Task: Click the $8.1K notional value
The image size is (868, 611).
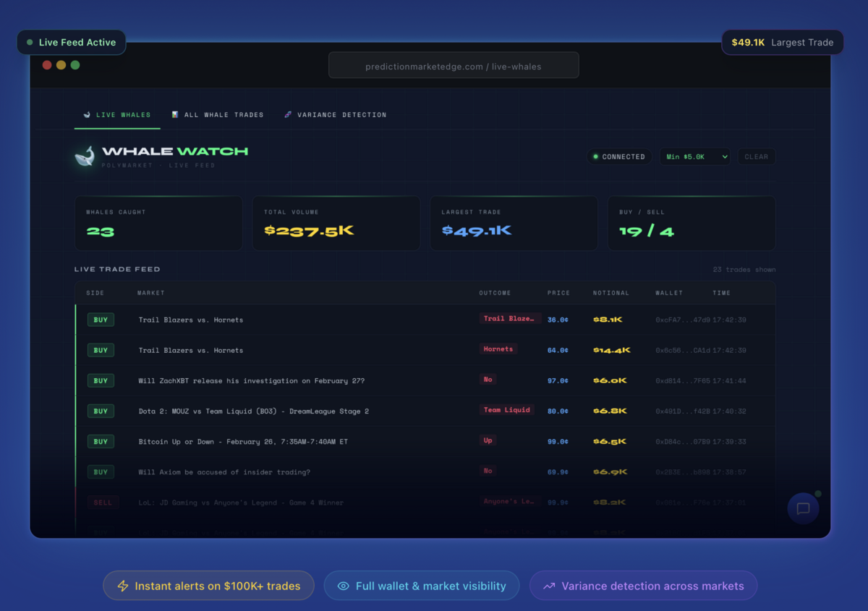Action: (608, 320)
